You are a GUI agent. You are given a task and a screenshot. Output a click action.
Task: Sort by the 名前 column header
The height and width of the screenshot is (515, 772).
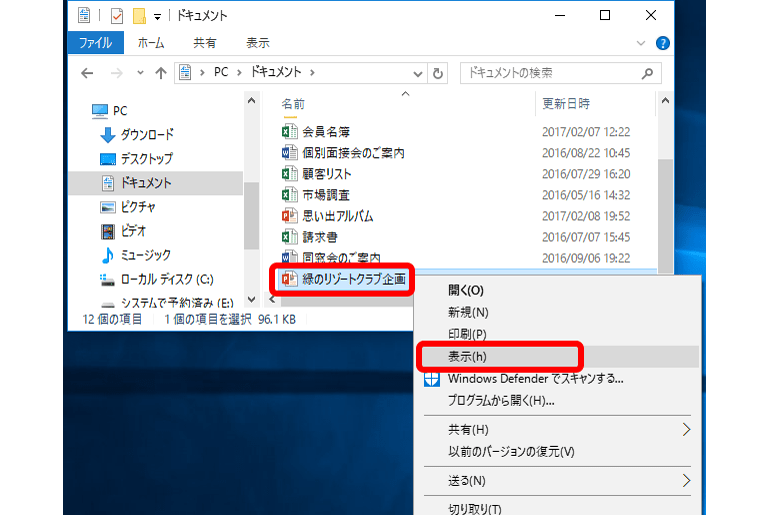click(x=293, y=104)
